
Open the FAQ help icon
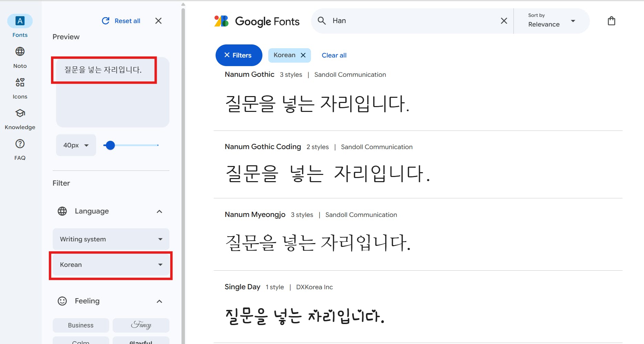(x=20, y=144)
